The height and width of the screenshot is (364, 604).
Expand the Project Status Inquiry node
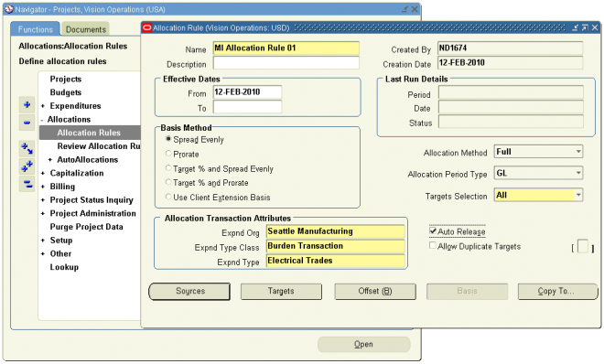pyautogui.click(x=43, y=200)
